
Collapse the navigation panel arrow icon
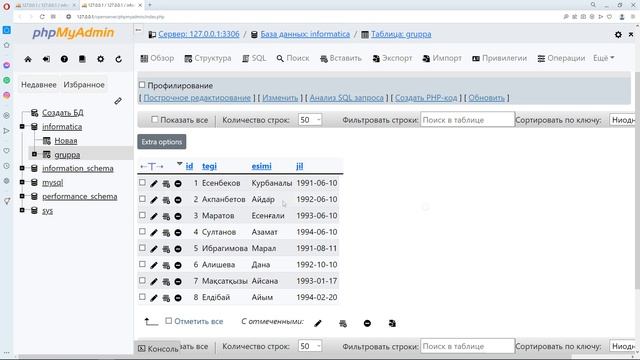(138, 30)
